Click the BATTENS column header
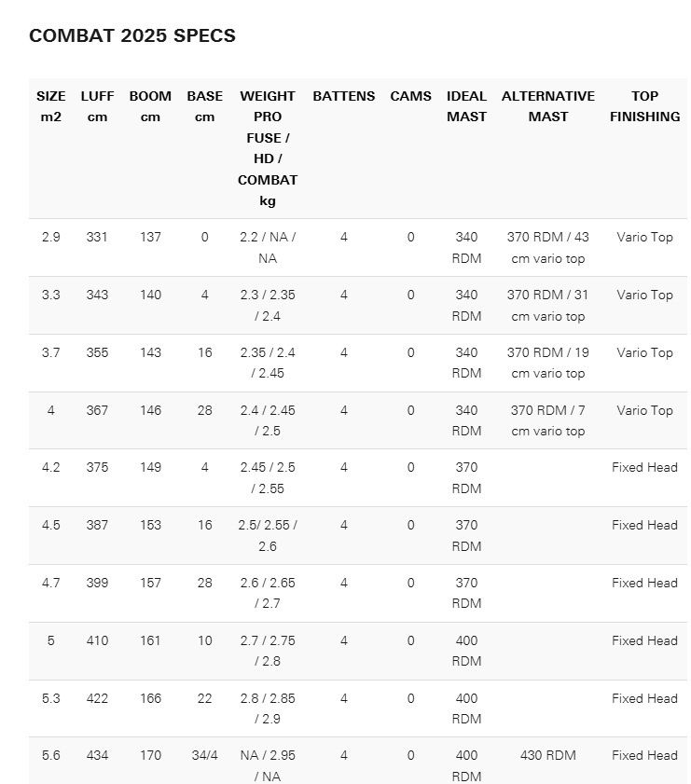691x784 pixels. 344,96
